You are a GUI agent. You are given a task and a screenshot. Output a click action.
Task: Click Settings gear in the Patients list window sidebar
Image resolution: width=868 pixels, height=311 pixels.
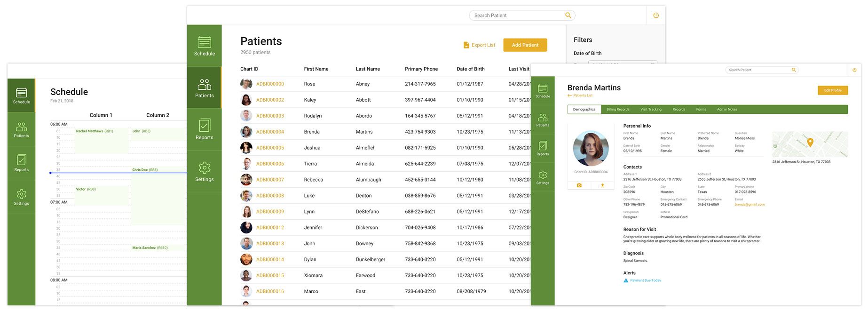204,171
